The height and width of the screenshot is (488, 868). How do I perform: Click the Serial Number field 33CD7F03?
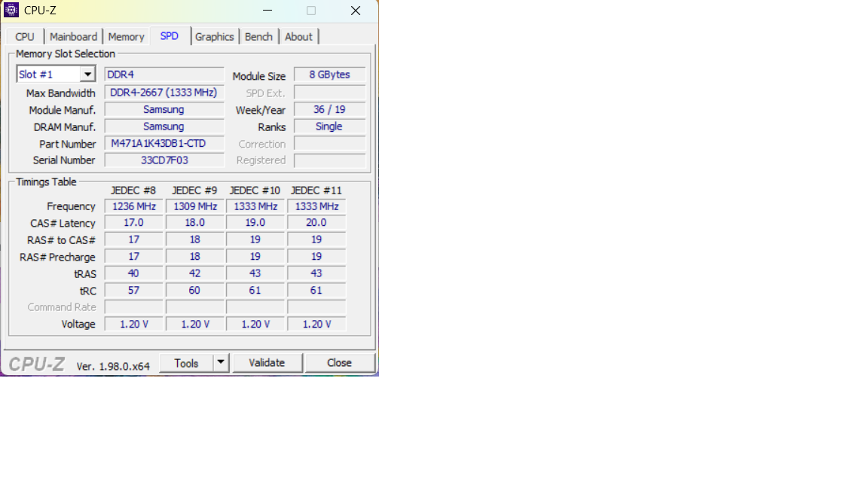coord(164,160)
